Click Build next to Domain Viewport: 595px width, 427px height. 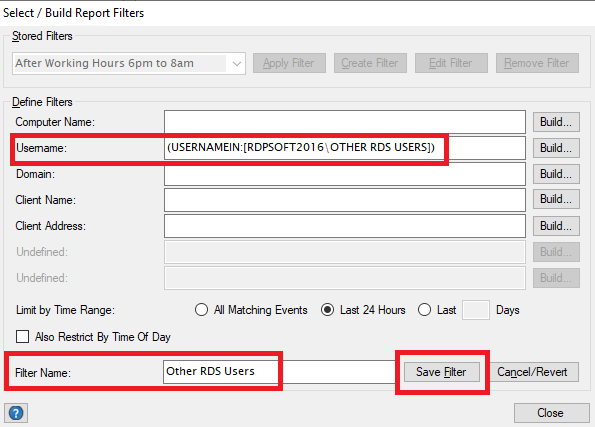click(x=556, y=174)
